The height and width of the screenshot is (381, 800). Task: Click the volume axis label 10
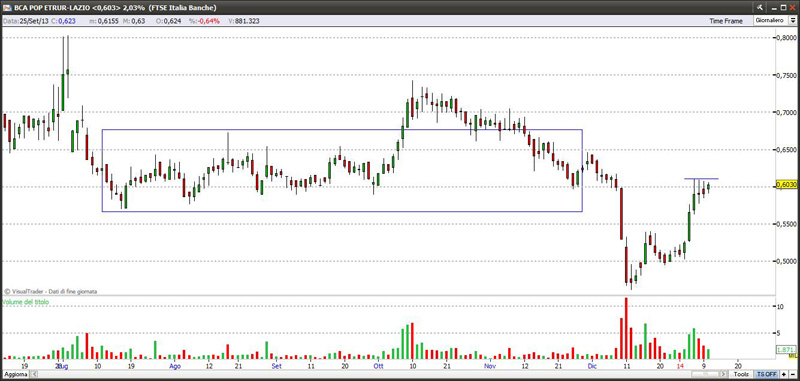(780, 307)
